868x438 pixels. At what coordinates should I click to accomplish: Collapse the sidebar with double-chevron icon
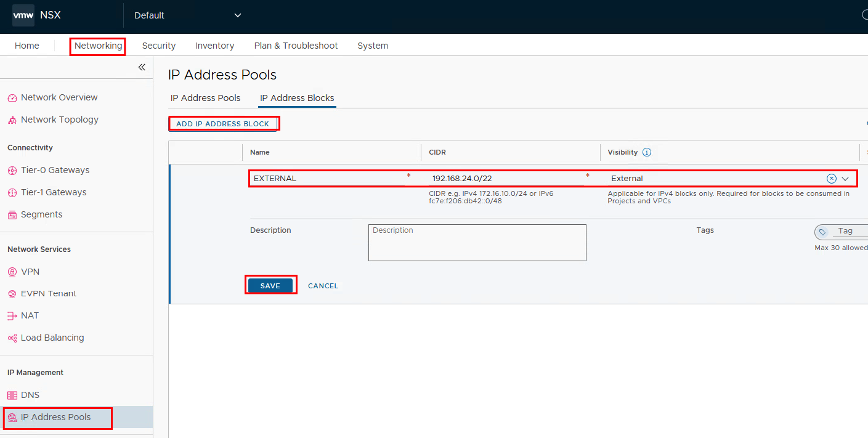point(142,67)
